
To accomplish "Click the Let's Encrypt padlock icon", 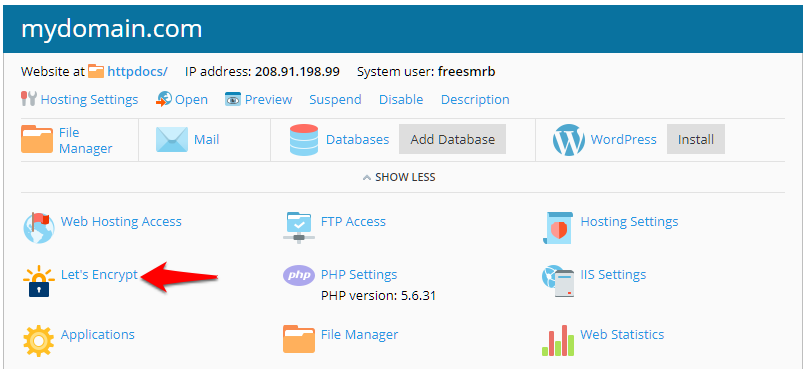I will [x=39, y=281].
